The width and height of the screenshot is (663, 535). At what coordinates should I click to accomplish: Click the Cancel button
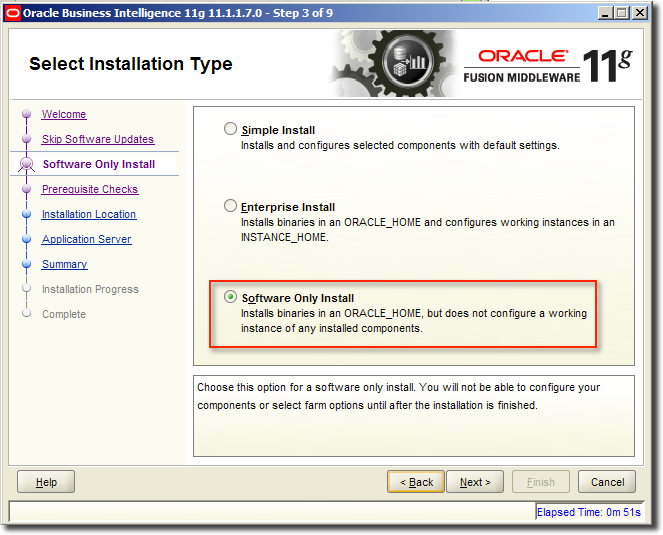point(607,482)
